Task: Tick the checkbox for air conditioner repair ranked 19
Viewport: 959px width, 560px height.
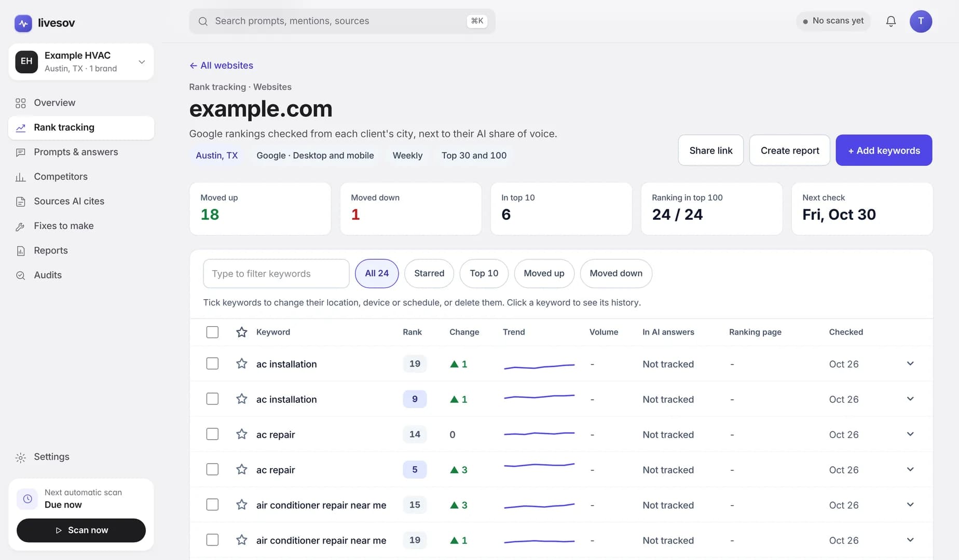Action: pos(212,540)
